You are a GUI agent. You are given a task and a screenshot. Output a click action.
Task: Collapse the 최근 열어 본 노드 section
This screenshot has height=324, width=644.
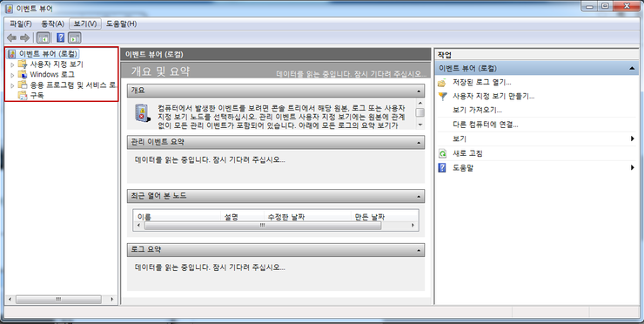pyautogui.click(x=419, y=197)
